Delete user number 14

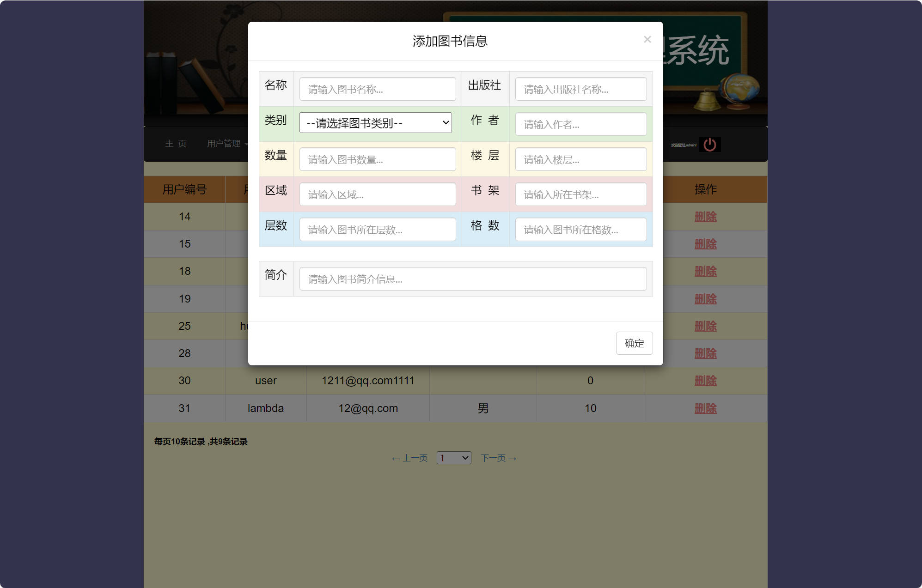[705, 217]
